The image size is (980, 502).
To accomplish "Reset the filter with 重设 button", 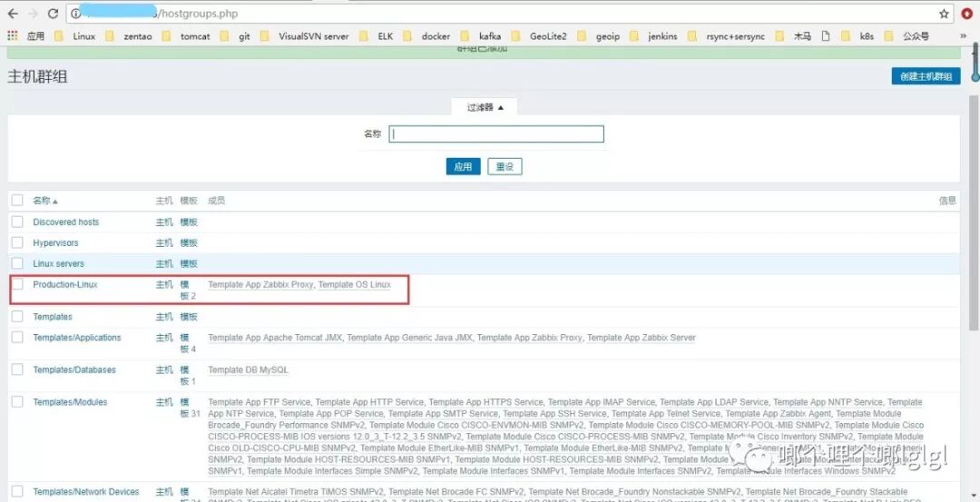I will 505,167.
